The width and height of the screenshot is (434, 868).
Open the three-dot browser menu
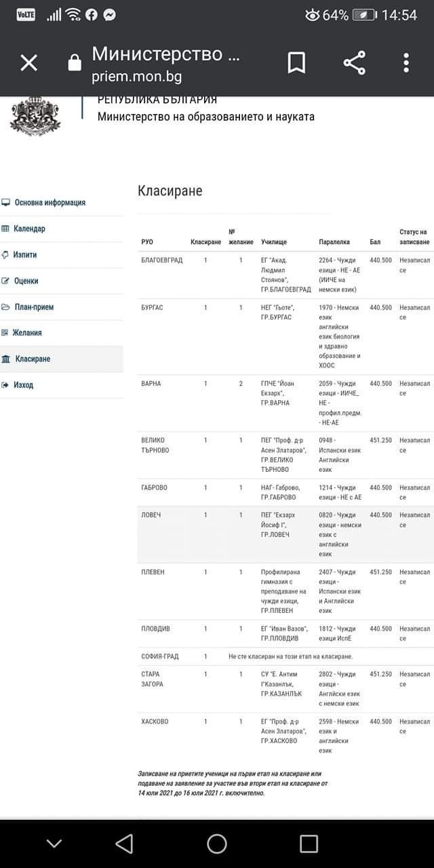(406, 63)
